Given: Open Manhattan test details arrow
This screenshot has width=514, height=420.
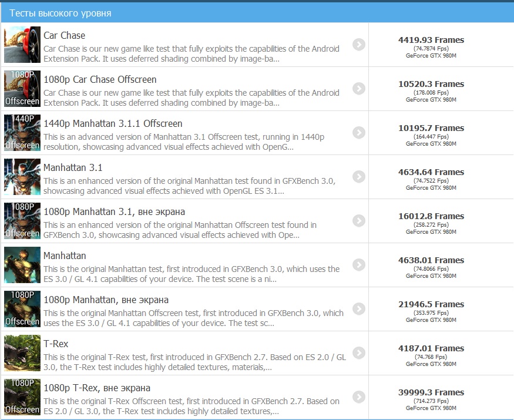Looking at the screenshot, I should coord(359,264).
